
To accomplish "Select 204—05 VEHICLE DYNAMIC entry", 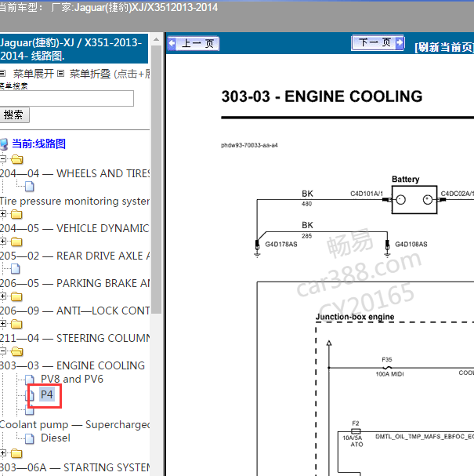I will [x=74, y=228].
